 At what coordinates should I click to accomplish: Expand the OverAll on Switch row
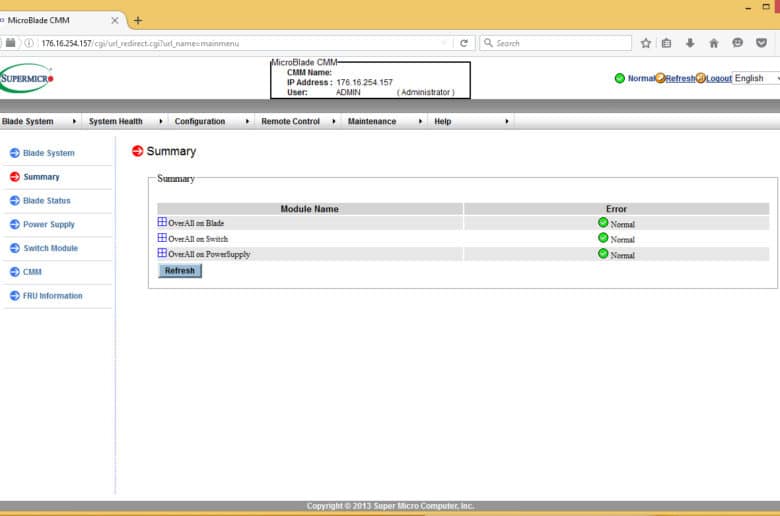(x=162, y=238)
